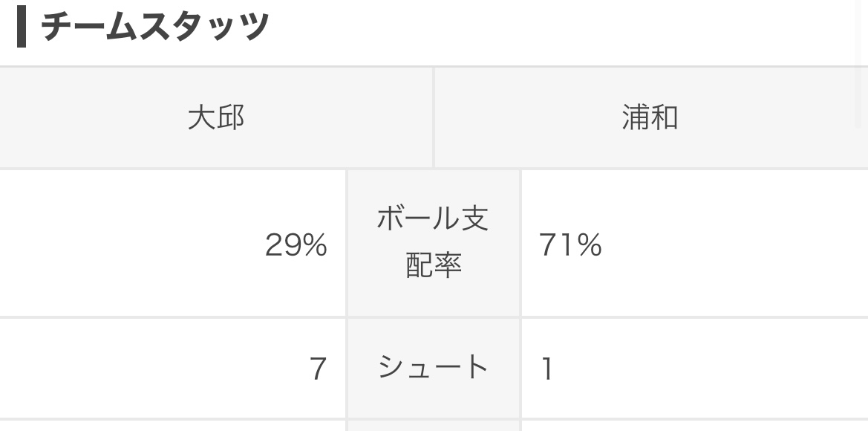This screenshot has height=431, width=868.
Task: Click the divider between 大邱 and 浦和 headers
Action: pyautogui.click(x=434, y=117)
